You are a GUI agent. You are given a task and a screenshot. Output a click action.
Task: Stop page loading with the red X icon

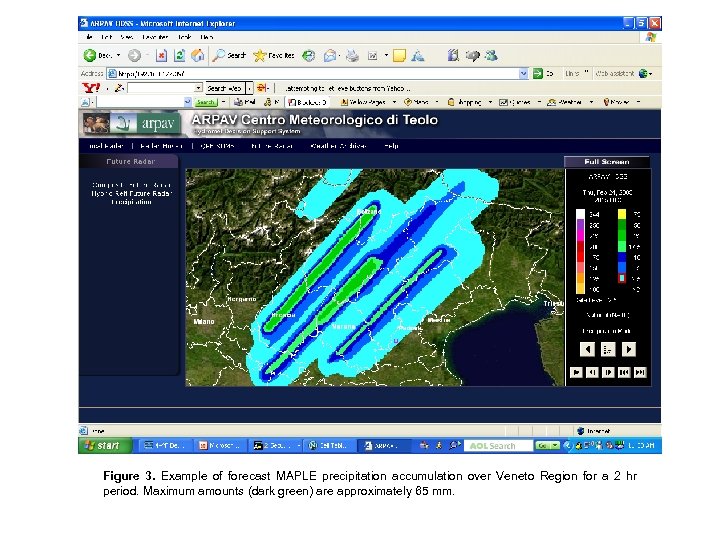click(161, 56)
